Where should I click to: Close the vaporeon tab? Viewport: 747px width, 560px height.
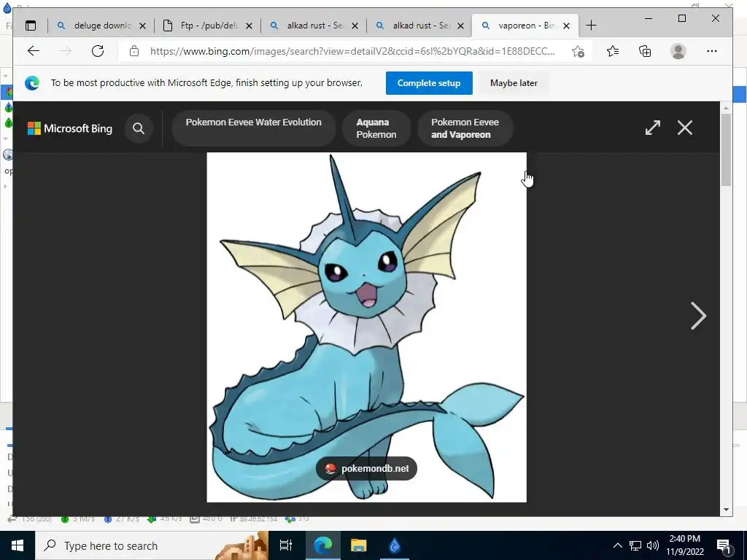point(566,26)
